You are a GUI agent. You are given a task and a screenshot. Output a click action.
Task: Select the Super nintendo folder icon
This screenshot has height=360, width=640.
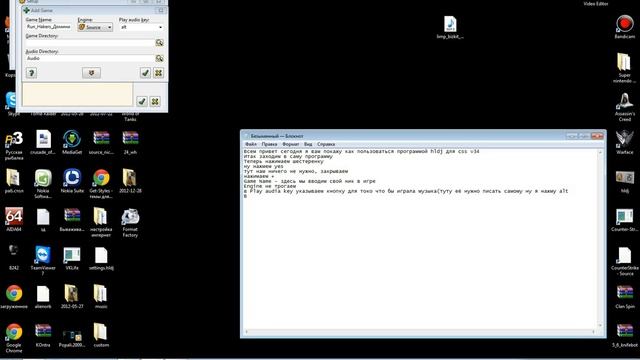(x=624, y=68)
